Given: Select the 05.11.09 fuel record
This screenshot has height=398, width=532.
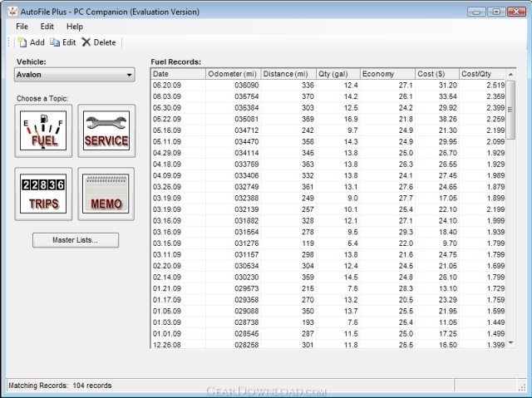Looking at the screenshot, I should pos(328,142).
